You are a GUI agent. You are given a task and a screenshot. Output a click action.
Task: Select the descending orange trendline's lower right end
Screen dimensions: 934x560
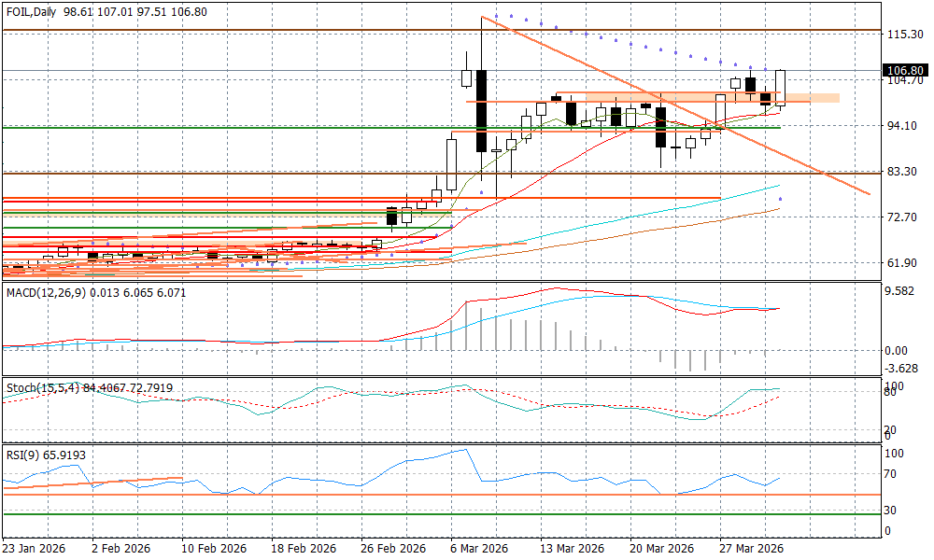[869, 193]
